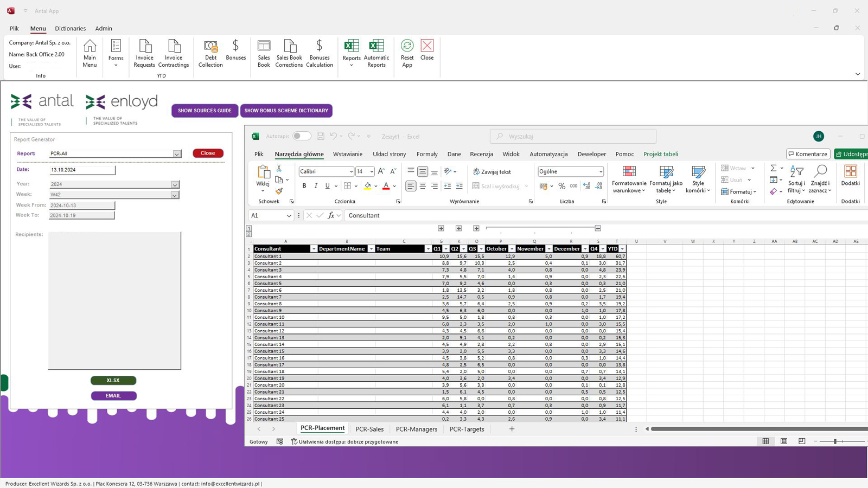Click SHOW SOURCES GUIDE button
Viewport: 868px width, 488px height.
click(205, 111)
